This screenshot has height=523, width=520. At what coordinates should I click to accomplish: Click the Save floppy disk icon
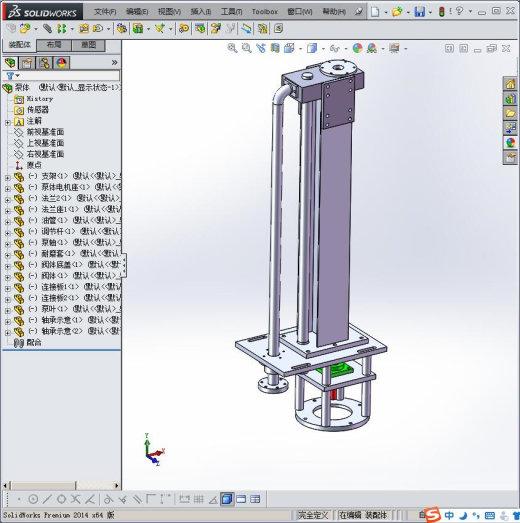point(420,12)
